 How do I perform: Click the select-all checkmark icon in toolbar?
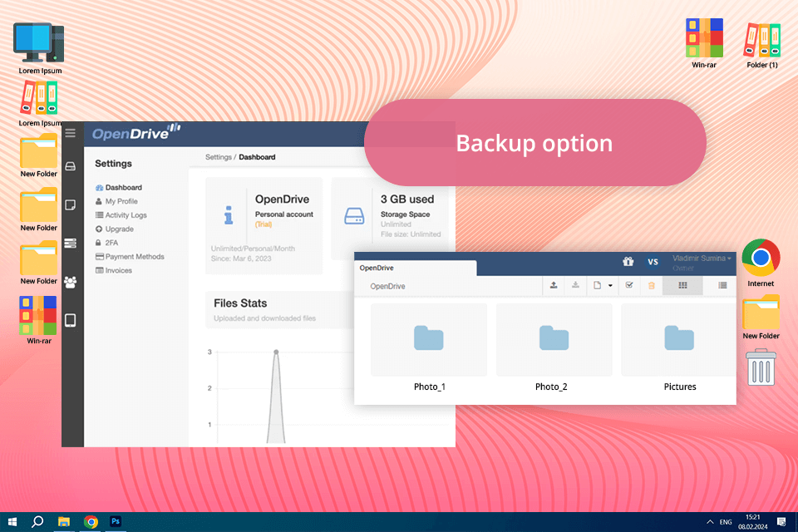tap(629, 285)
